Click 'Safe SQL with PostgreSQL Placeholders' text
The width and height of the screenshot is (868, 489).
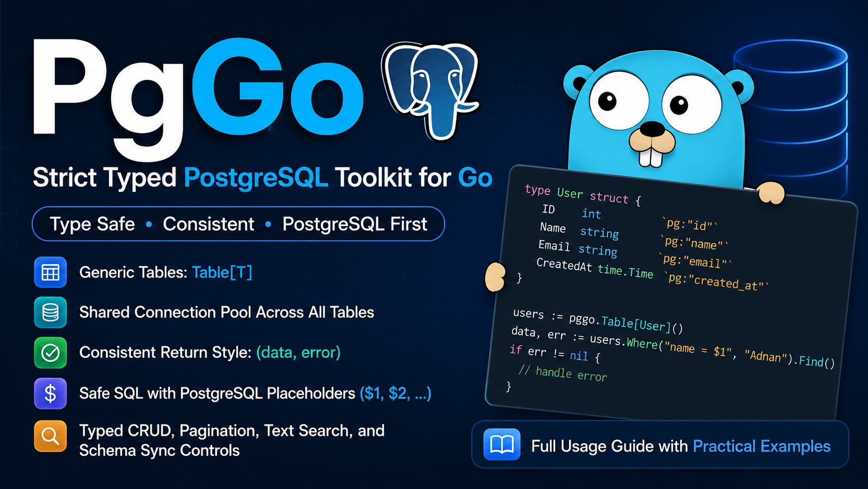217,393
